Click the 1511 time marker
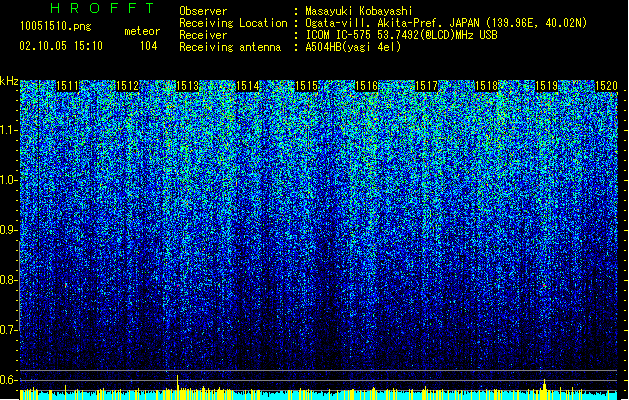Image resolution: width=629 pixels, height=400 pixels. (67, 86)
